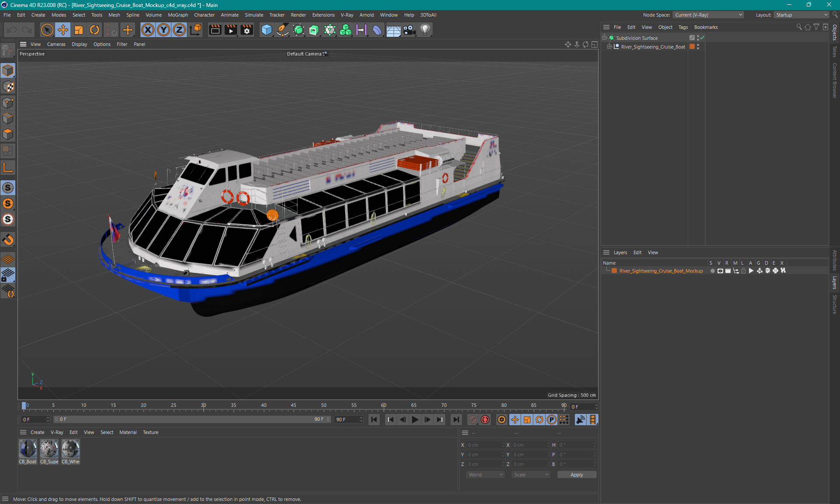Click the Apply button
This screenshot has height=504, width=840.
577,475
